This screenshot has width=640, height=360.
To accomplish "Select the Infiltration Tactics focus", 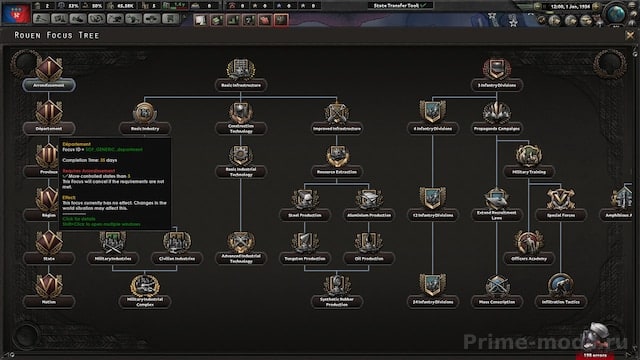I will pos(561,291).
